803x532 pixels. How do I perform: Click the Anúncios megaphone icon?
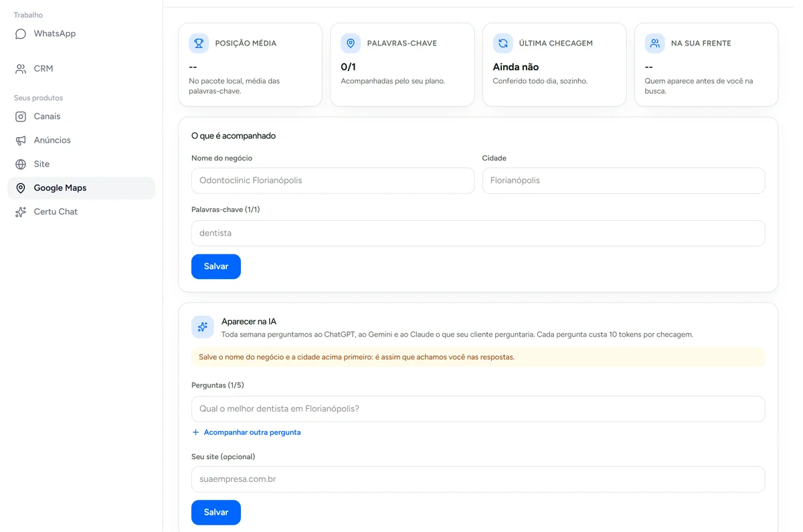21,141
